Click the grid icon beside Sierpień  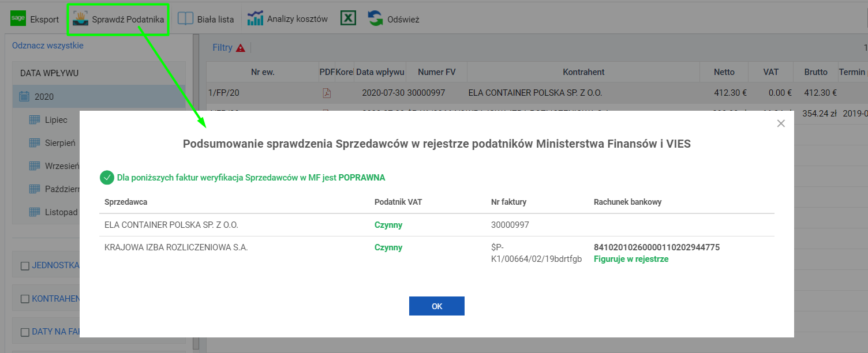(34, 143)
